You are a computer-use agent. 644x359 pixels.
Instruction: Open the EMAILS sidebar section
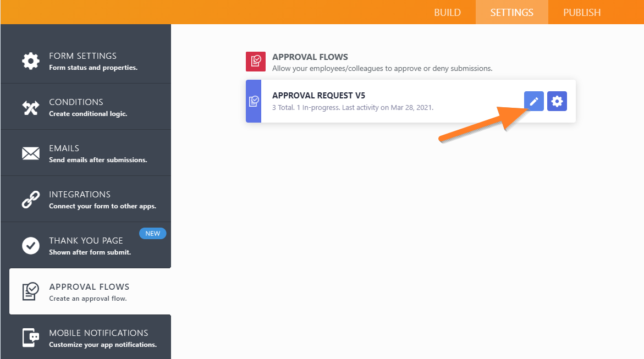tap(86, 153)
